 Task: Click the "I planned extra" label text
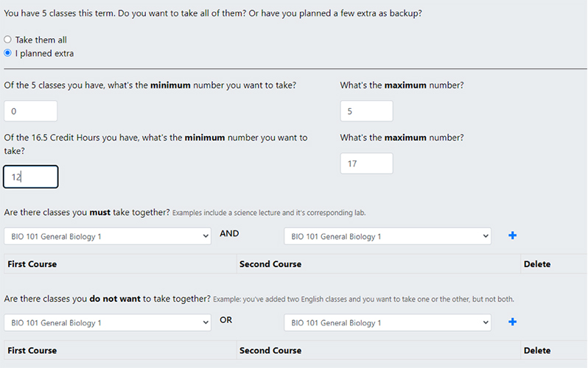click(44, 53)
